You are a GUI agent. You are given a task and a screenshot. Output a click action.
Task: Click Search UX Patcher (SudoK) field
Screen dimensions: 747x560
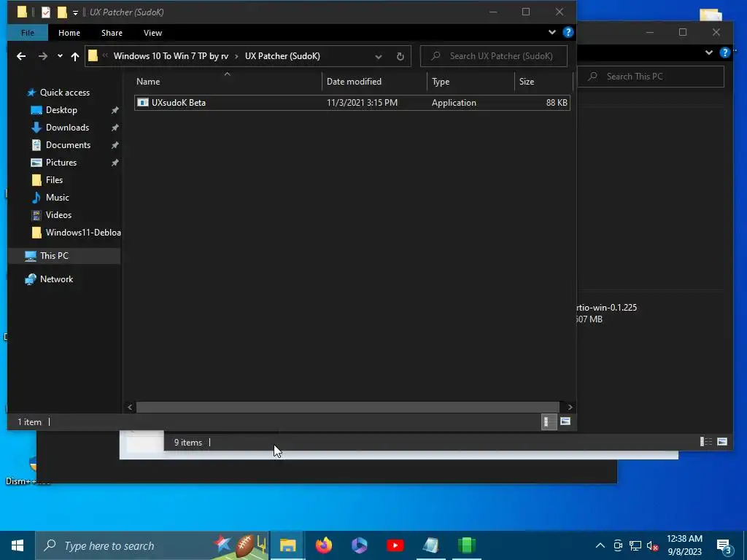pos(494,56)
